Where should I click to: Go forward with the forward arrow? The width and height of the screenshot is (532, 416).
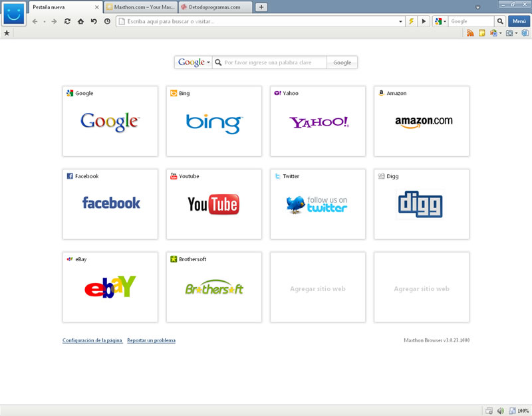click(55, 21)
